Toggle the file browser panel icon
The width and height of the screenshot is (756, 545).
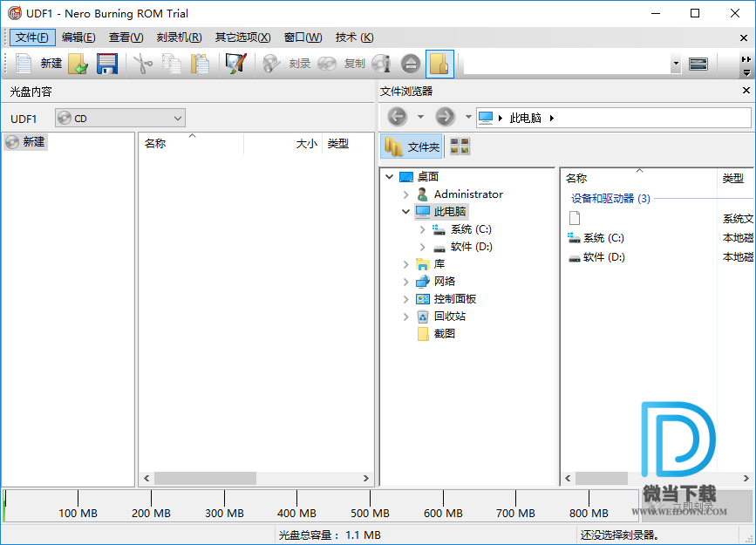pos(439,64)
